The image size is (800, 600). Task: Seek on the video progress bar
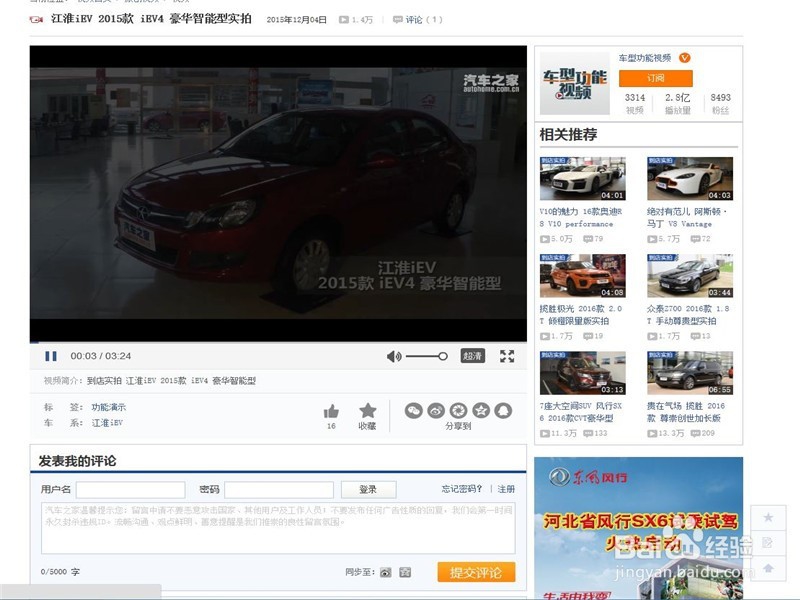(x=278, y=342)
